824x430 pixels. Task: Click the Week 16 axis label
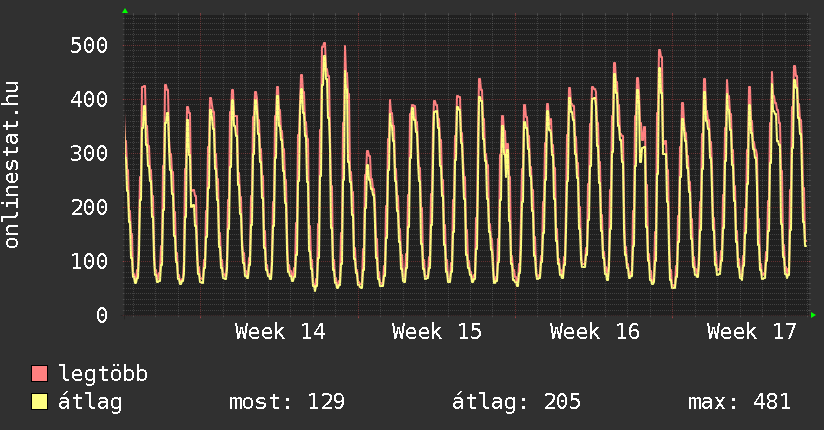595,331
